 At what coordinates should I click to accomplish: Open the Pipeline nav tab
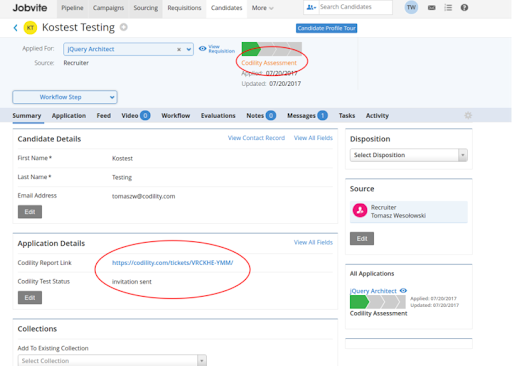(72, 8)
